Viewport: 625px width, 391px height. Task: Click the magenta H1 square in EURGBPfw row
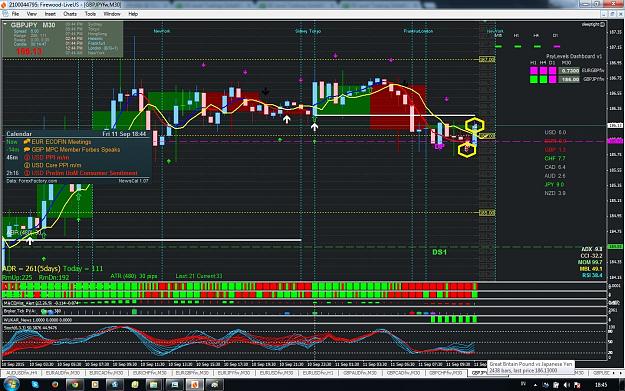click(534, 71)
